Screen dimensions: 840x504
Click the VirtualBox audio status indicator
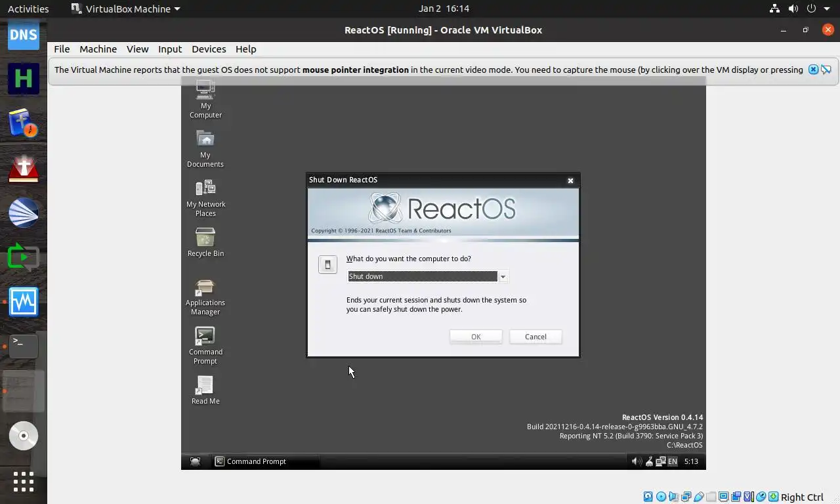pos(673,497)
